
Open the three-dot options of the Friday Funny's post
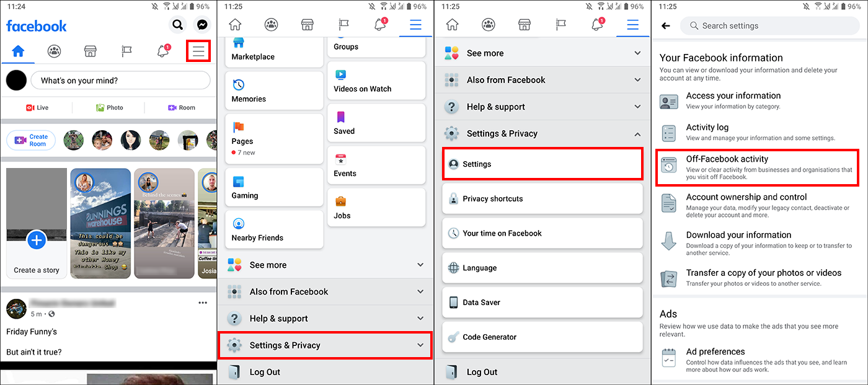point(203,303)
